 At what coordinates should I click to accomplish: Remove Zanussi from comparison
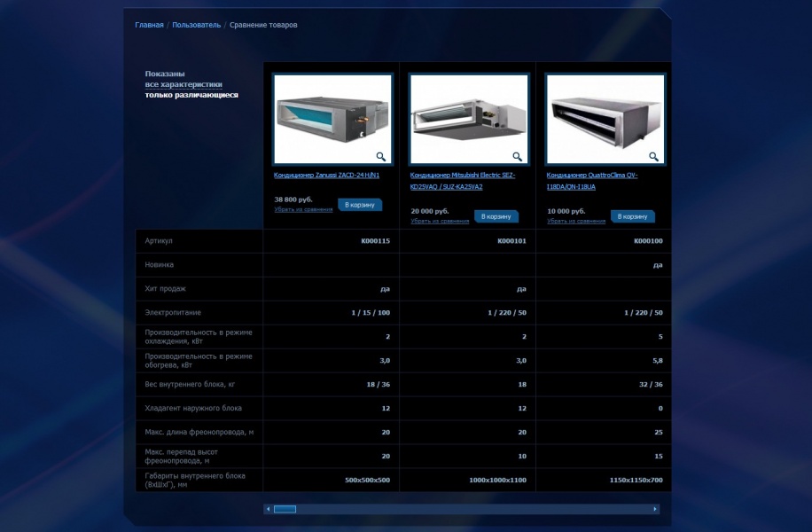tap(303, 209)
